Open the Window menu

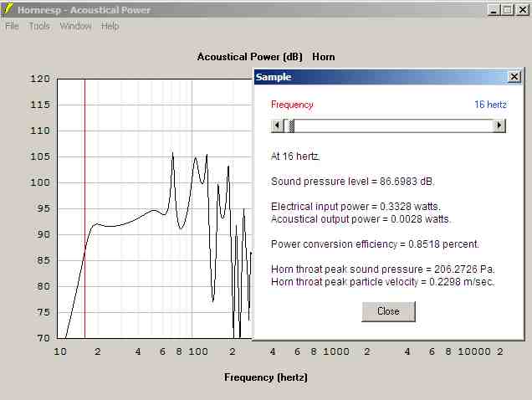point(75,26)
